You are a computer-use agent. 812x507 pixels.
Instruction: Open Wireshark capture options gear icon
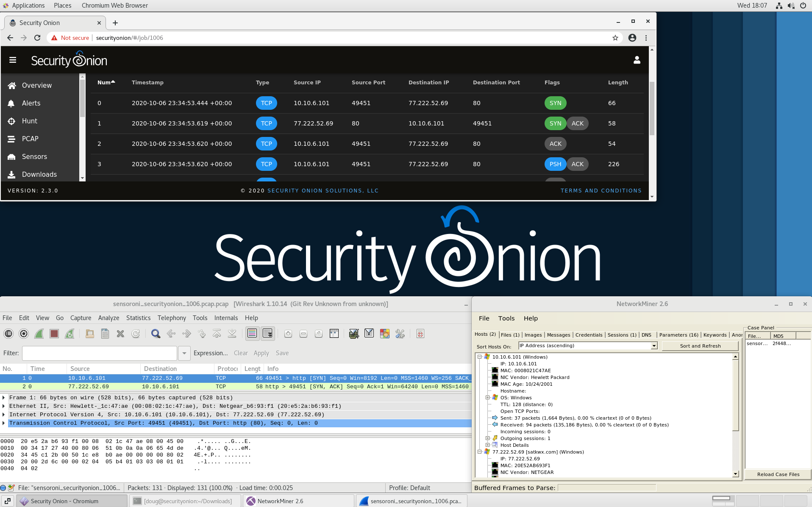(x=24, y=334)
